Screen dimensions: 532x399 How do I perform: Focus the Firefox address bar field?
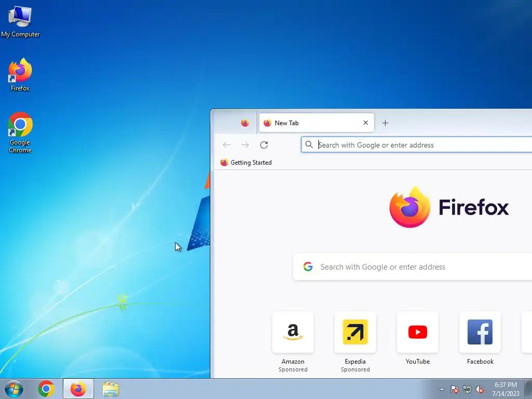tap(417, 145)
